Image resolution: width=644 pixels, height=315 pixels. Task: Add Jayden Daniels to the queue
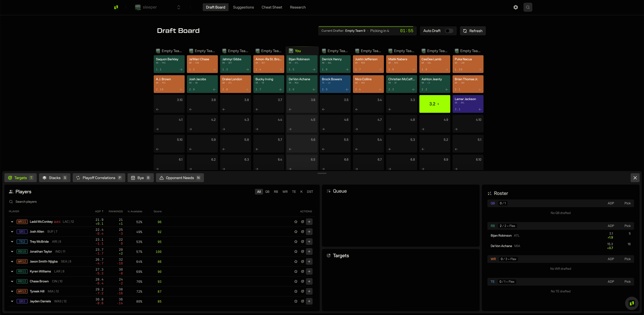click(309, 301)
